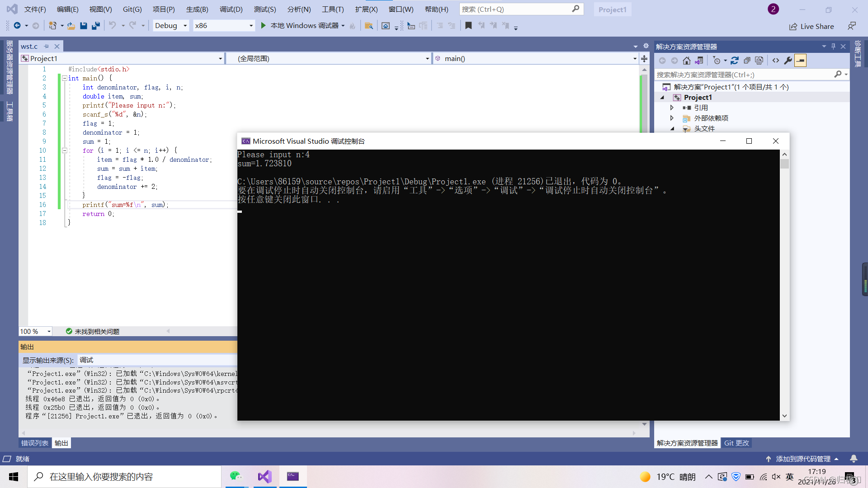Expand the 引用 tree node
868x488 pixels.
[672, 108]
